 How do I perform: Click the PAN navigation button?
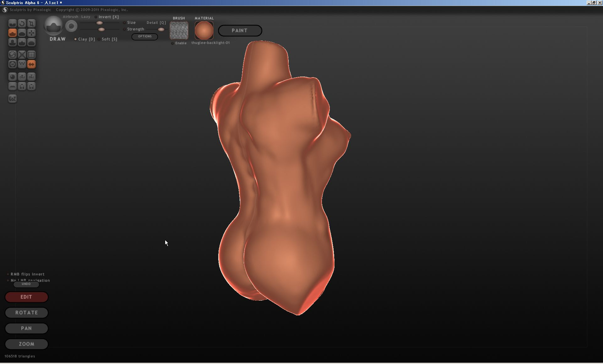pos(26,328)
